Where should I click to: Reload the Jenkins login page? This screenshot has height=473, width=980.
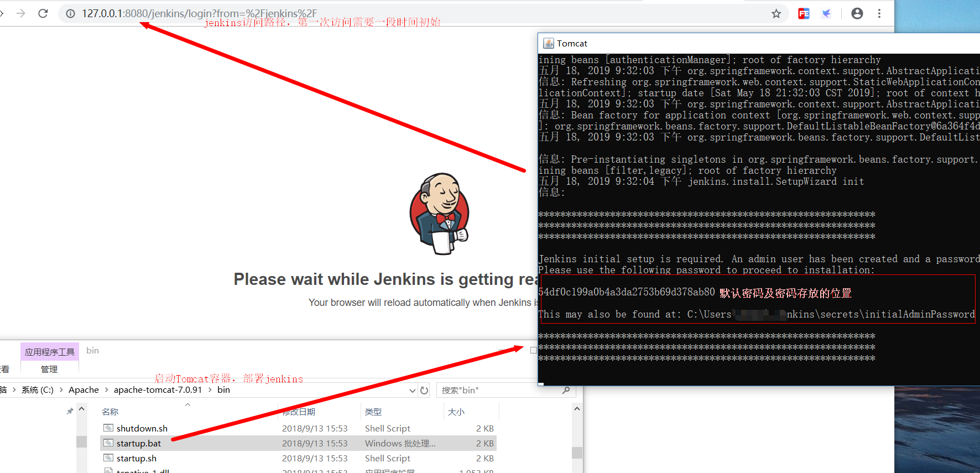tap(43, 13)
